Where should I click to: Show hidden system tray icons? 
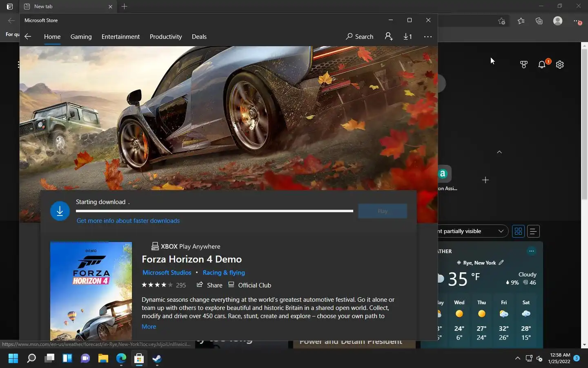pyautogui.click(x=517, y=359)
